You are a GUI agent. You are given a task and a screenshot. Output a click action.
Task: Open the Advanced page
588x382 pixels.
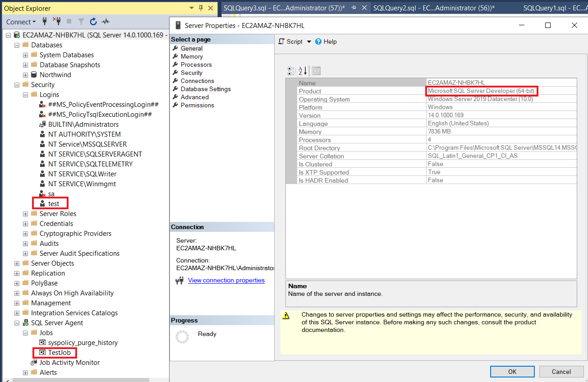click(x=195, y=97)
